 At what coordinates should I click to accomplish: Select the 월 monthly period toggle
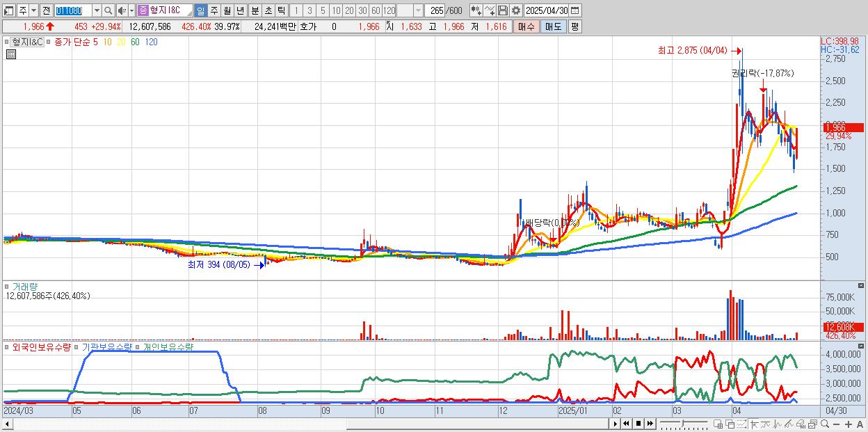pos(227,10)
